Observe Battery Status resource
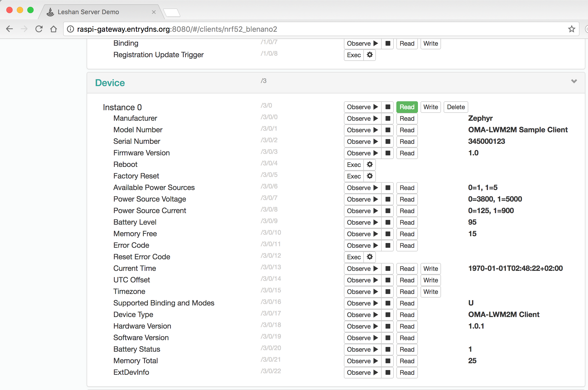This screenshot has width=588, height=390. click(363, 350)
